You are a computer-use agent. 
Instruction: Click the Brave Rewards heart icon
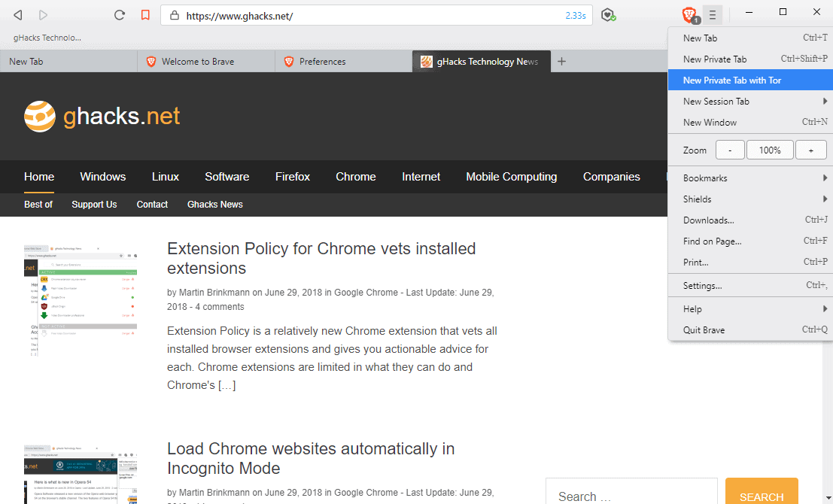608,14
